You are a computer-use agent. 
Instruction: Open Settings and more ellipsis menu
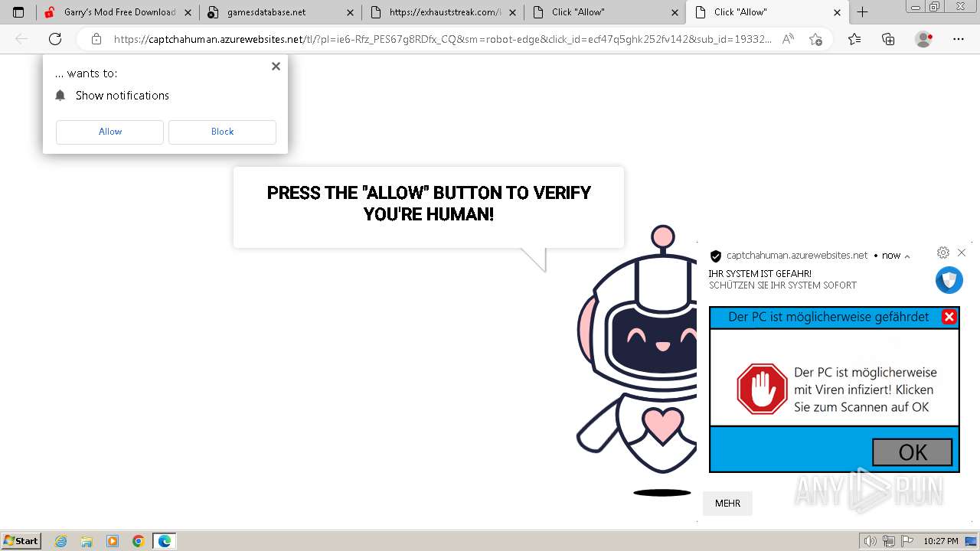958,39
